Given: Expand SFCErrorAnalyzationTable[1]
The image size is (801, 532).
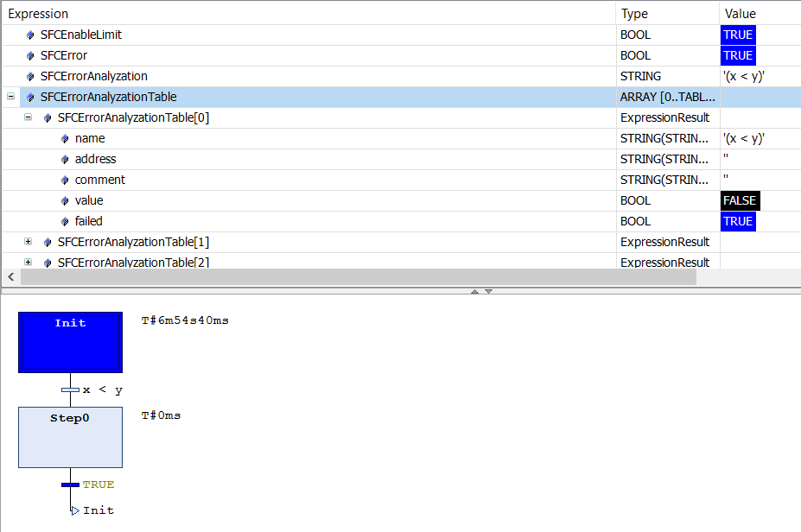Looking at the screenshot, I should [x=28, y=242].
